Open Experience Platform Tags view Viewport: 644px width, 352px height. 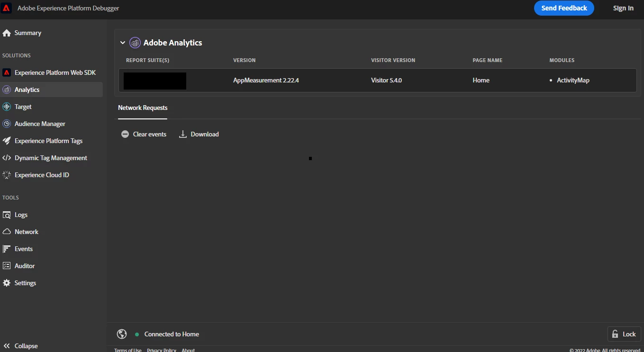tap(52, 141)
